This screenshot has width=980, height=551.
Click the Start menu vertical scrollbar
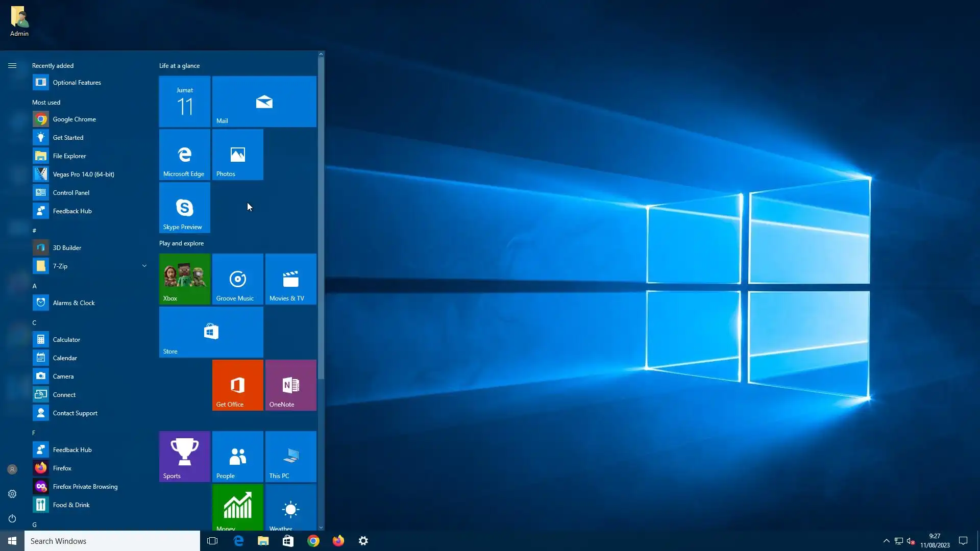[321, 219]
